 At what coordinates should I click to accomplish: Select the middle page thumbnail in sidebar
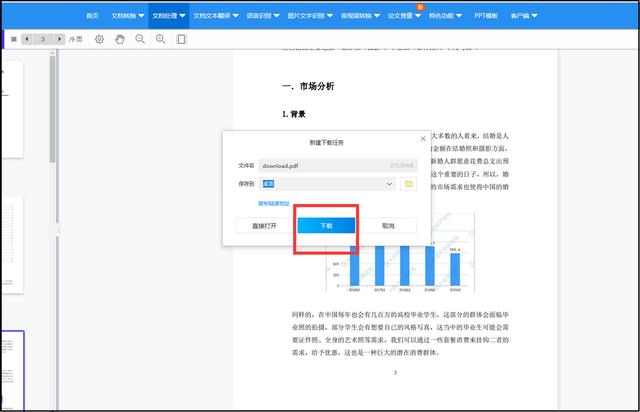[x=12, y=245]
